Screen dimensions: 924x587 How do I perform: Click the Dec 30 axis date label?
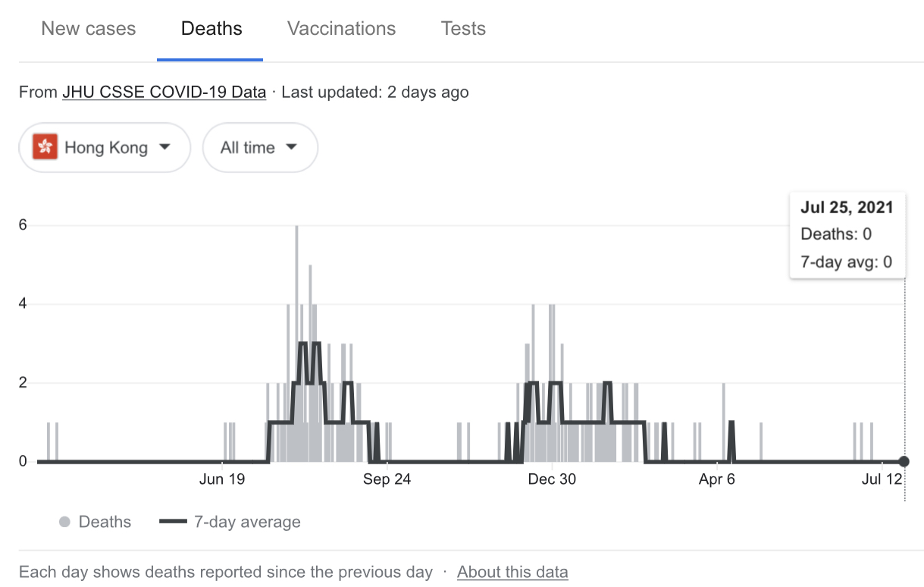(x=552, y=479)
